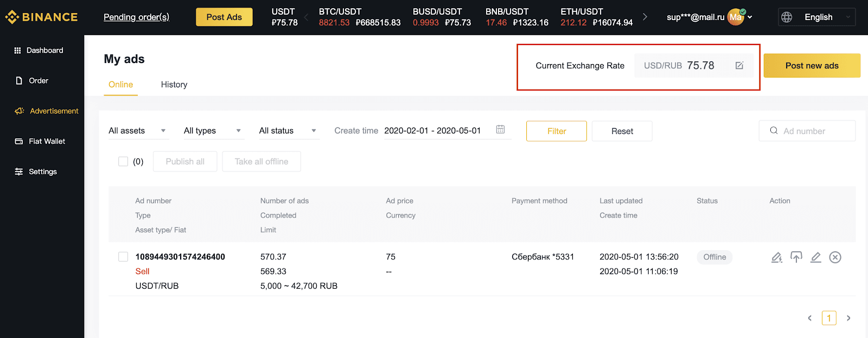
Task: Open the date range calendar icon
Action: pos(500,130)
